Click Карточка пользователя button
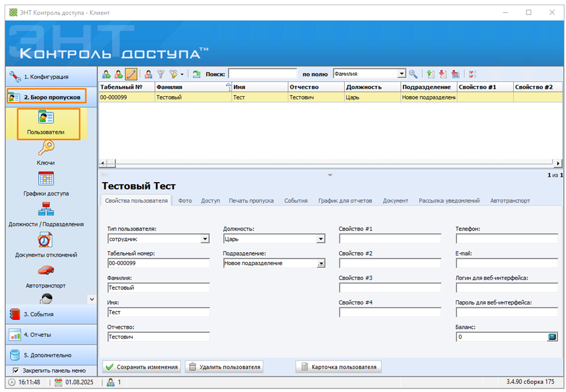Image resolution: width=566 pixels, height=392 pixels. (x=338, y=367)
